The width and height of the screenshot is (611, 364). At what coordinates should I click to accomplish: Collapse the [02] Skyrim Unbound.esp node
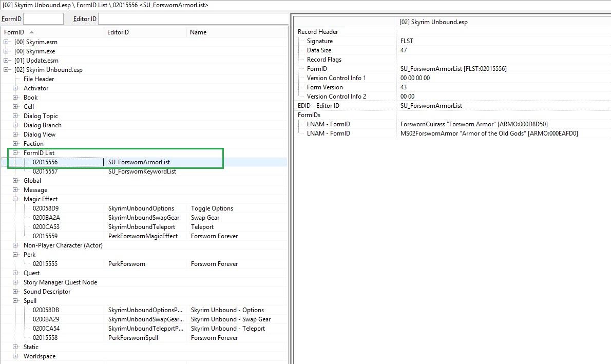coord(6,70)
